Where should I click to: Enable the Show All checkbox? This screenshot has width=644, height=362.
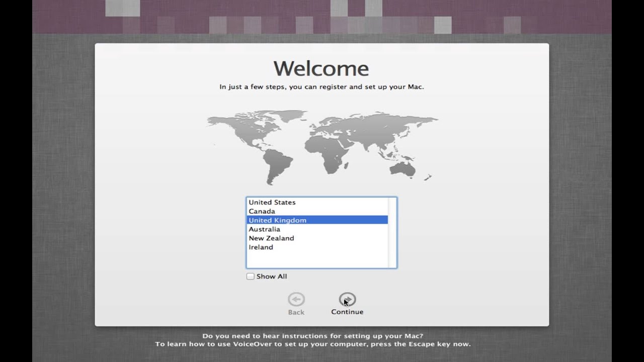pyautogui.click(x=250, y=276)
